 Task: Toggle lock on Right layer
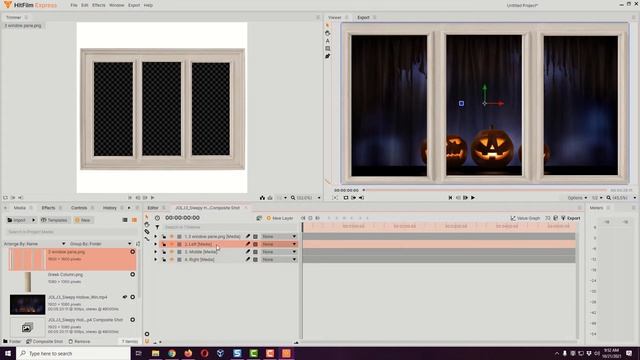click(164, 260)
